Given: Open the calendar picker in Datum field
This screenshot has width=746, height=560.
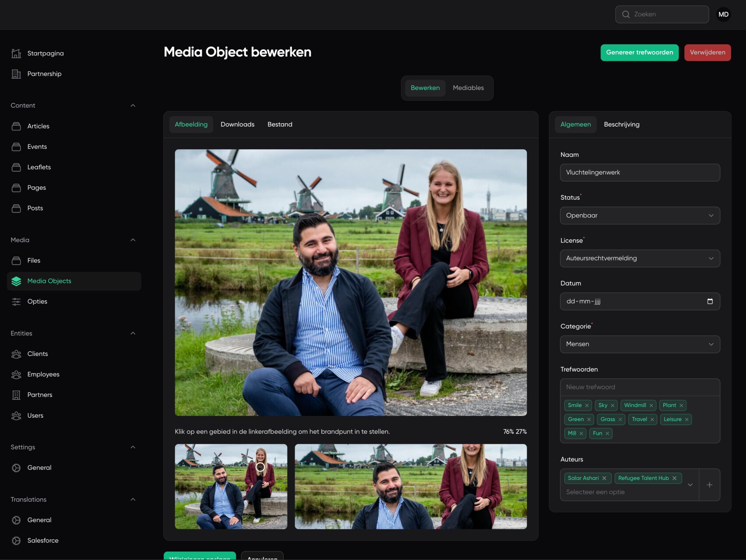Looking at the screenshot, I should pyautogui.click(x=709, y=301).
